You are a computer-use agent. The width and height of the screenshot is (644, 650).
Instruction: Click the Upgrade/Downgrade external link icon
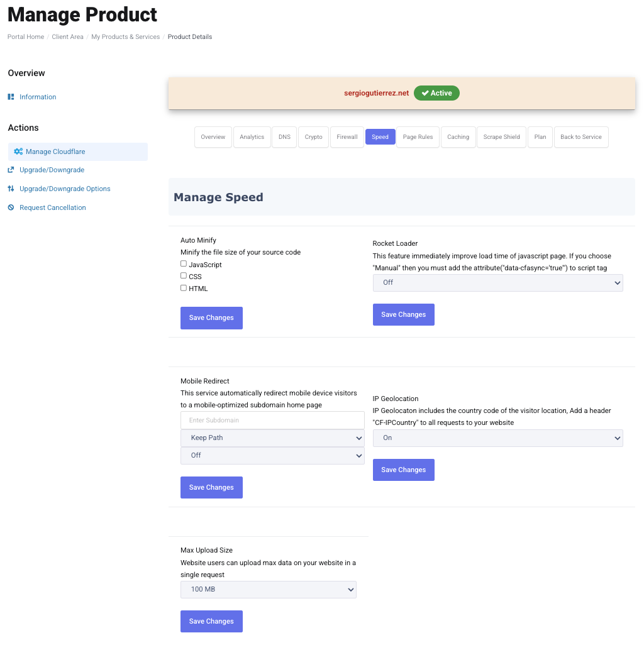(11, 170)
